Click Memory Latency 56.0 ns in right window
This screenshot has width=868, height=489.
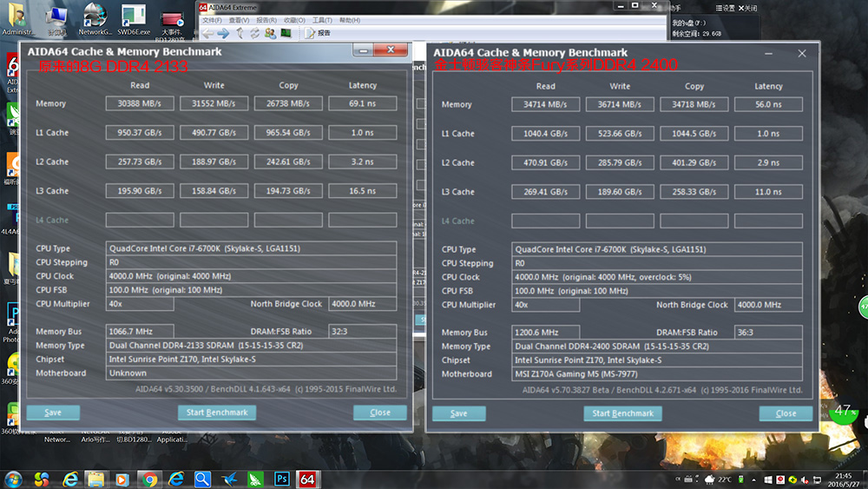click(768, 105)
